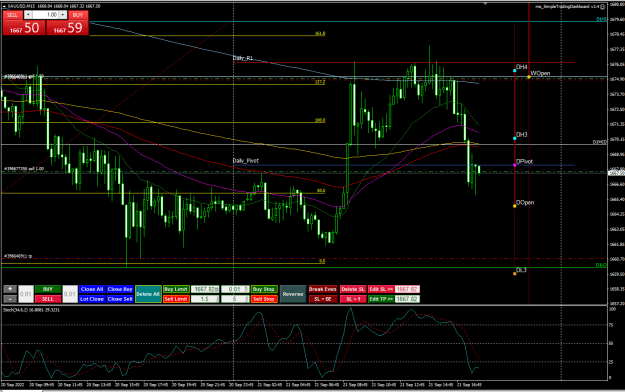Click the Close All button
Image resolution: width=625 pixels, height=392 pixels.
pos(92,289)
